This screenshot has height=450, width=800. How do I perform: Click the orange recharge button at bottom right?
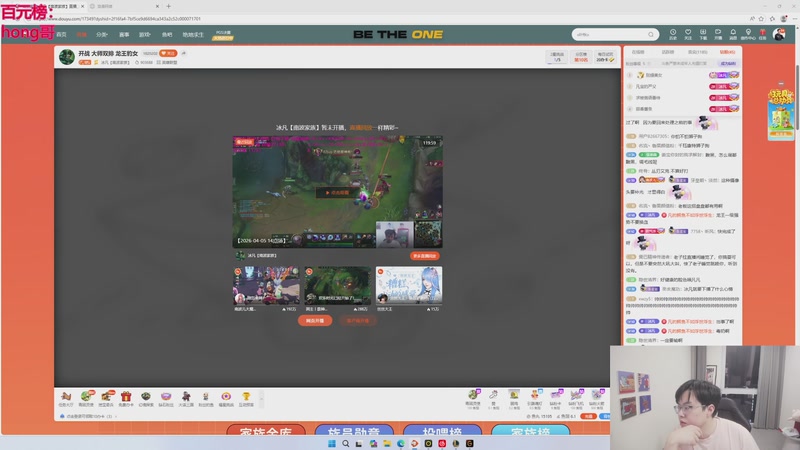coord(588,416)
